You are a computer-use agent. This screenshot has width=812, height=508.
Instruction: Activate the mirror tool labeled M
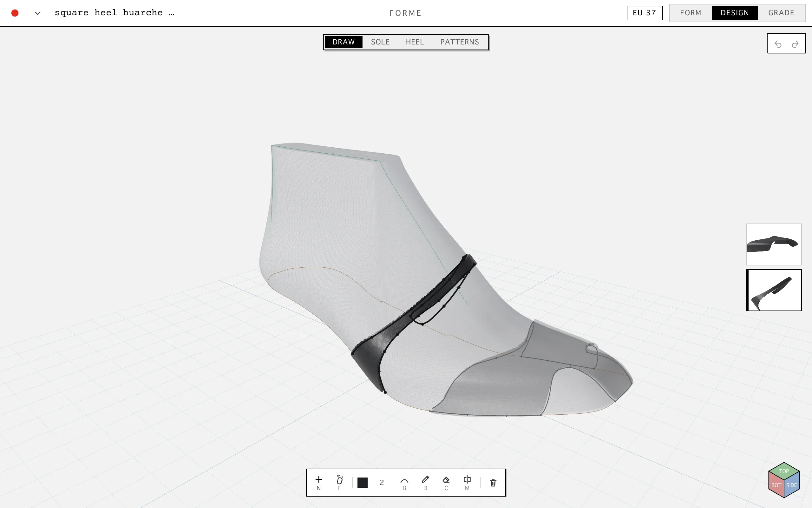pos(467,483)
